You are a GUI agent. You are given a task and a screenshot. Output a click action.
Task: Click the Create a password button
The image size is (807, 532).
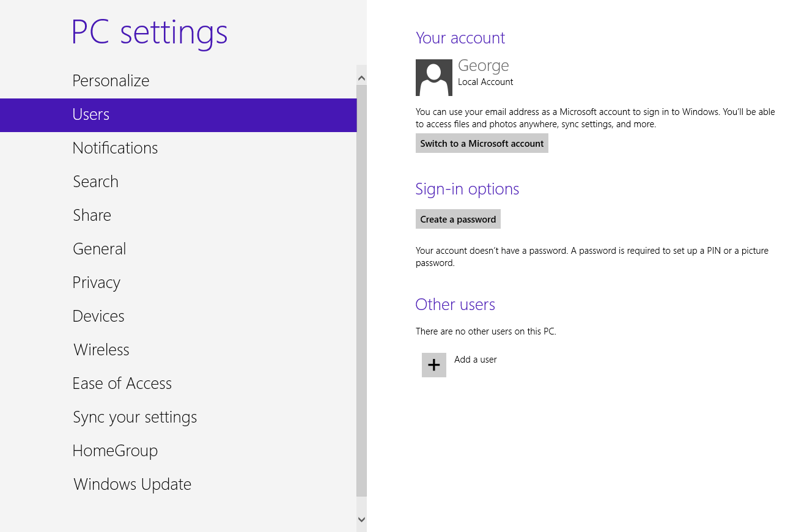pos(458,220)
